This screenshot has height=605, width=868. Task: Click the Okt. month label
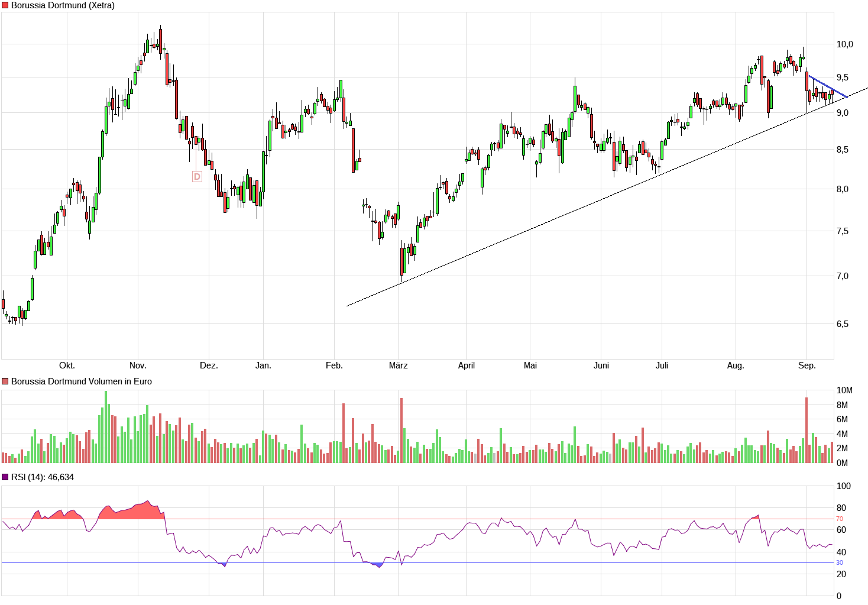[67, 365]
